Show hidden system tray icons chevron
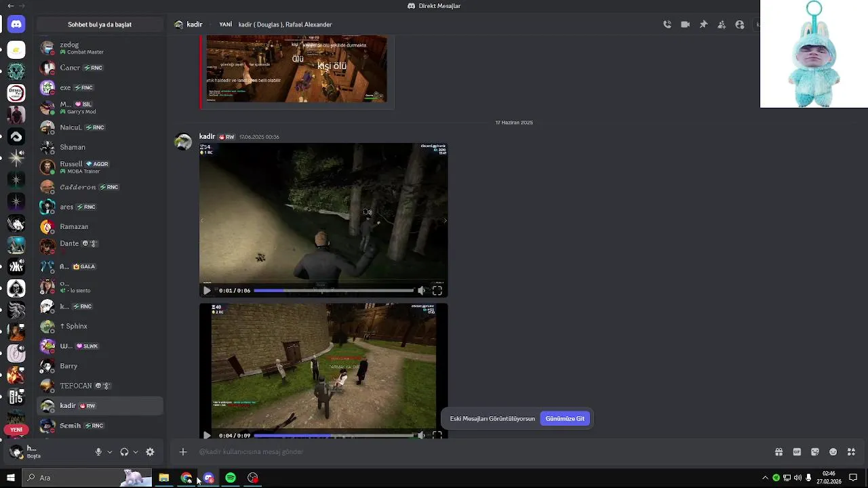 [x=765, y=478]
